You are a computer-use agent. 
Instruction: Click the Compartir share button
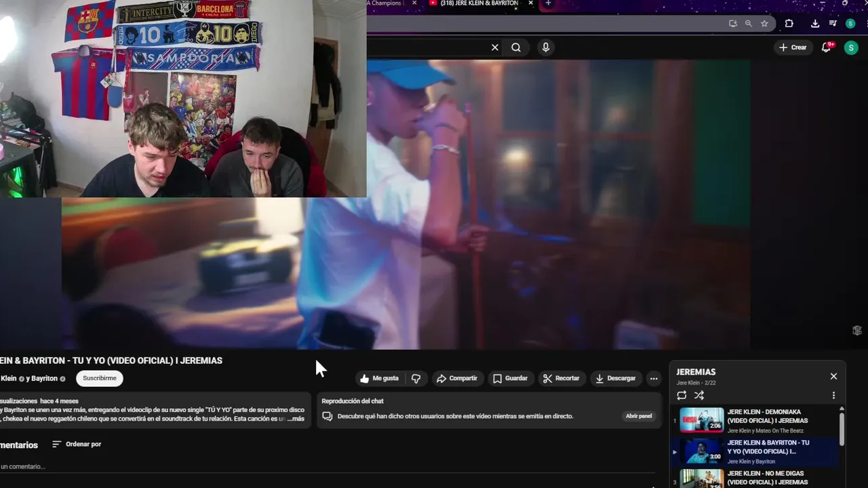tap(457, 378)
